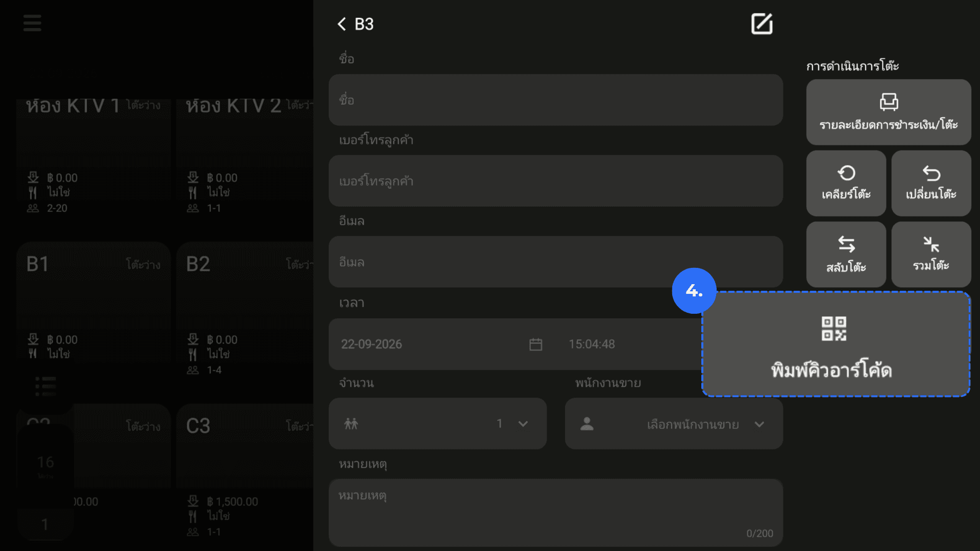980x551 pixels.
Task: Click the sofa icon in payment details button
Action: click(x=889, y=102)
